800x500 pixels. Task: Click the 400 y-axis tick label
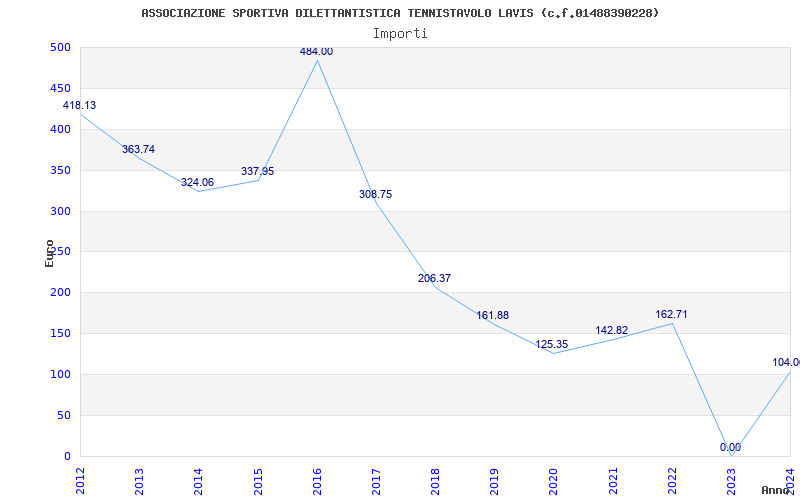(x=60, y=130)
